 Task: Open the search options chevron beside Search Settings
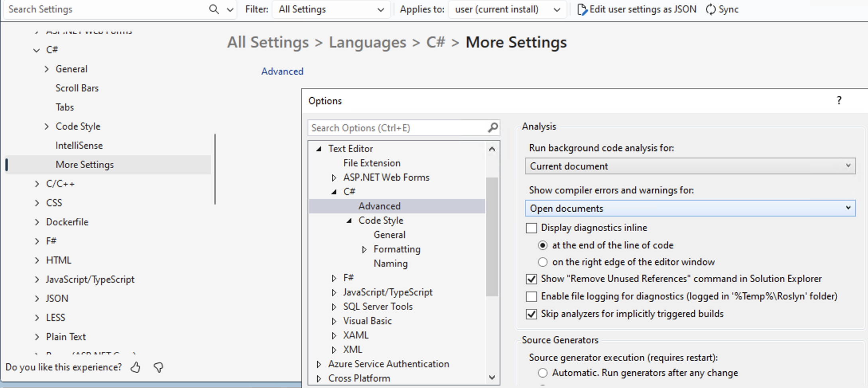pyautogui.click(x=230, y=10)
